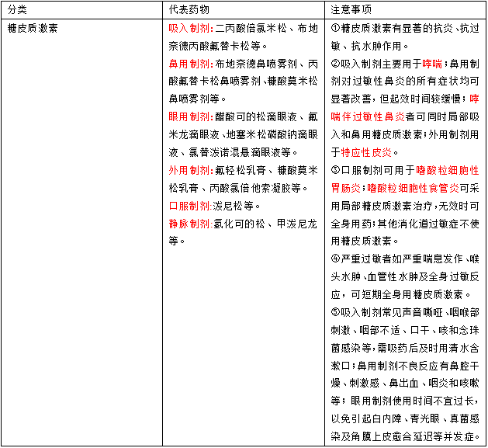Click the text '氟轻松乳膏'
This screenshot has width=488, height=448.
coord(241,170)
